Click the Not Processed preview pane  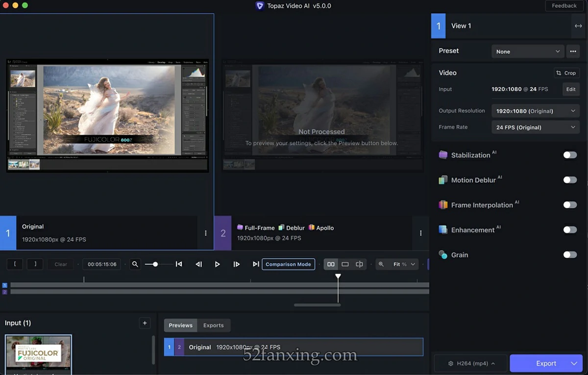321,116
